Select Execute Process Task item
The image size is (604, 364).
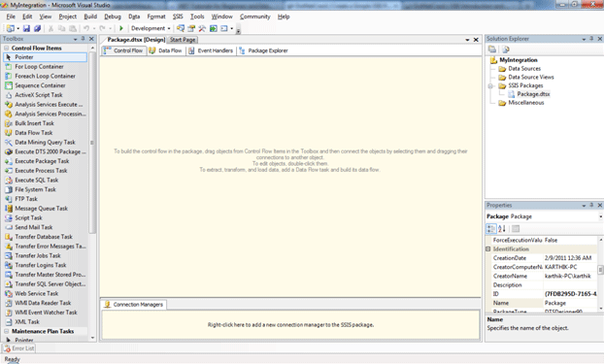click(x=45, y=171)
